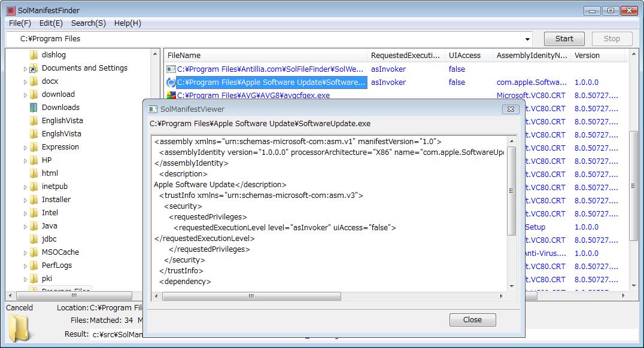This screenshot has width=644, height=348.
Task: Click the download folder icon
Action: pos(34,94)
